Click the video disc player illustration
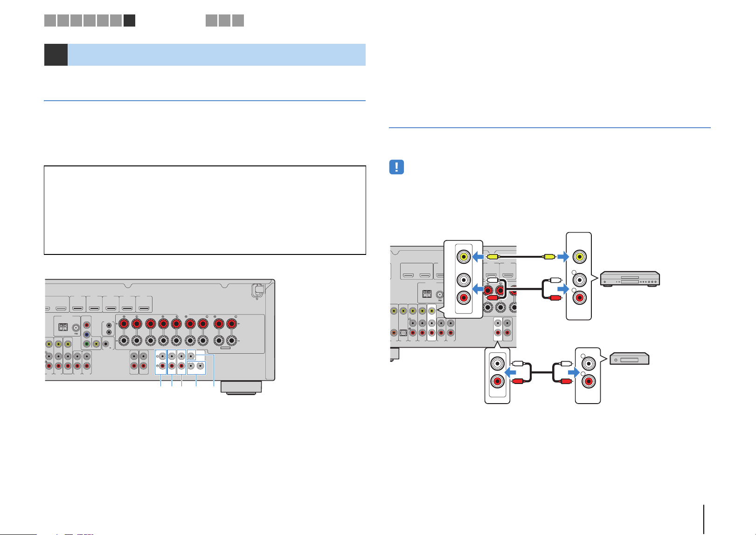The width and height of the screenshot is (756, 535). point(630,278)
